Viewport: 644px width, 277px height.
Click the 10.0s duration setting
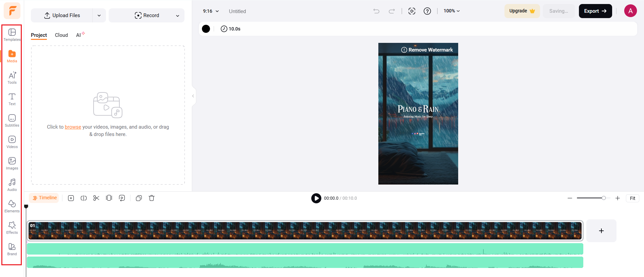click(x=230, y=29)
